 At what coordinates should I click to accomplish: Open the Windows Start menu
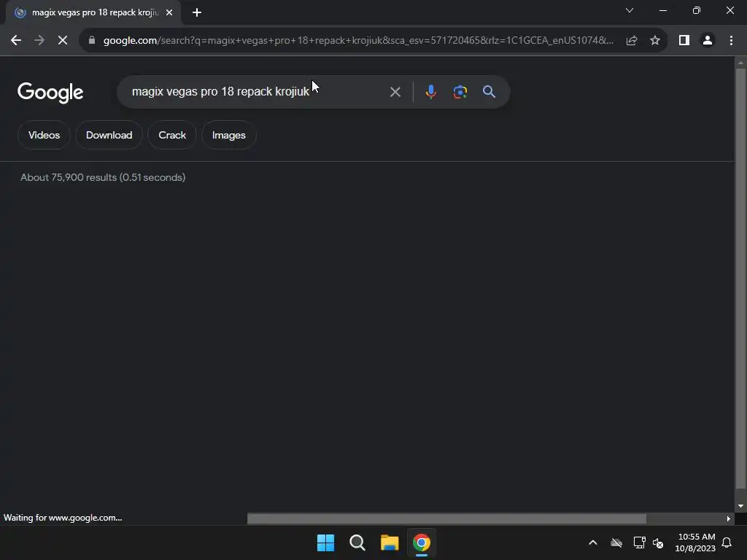[326, 542]
